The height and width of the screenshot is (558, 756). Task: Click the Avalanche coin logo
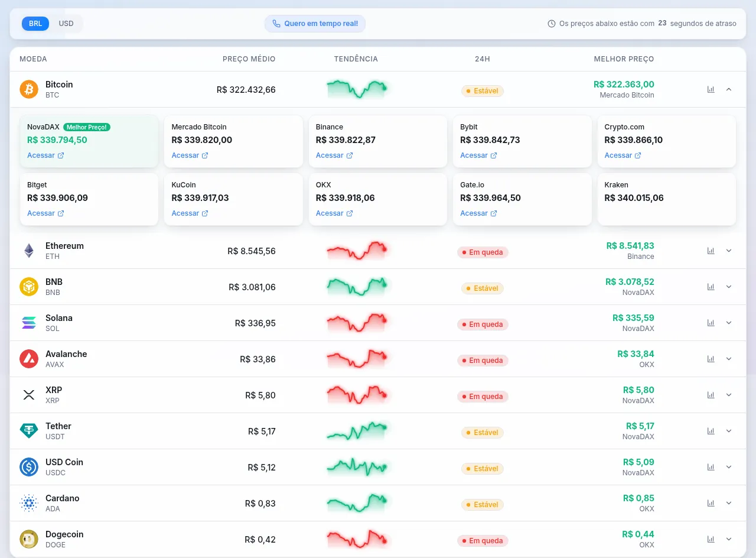pyautogui.click(x=29, y=359)
